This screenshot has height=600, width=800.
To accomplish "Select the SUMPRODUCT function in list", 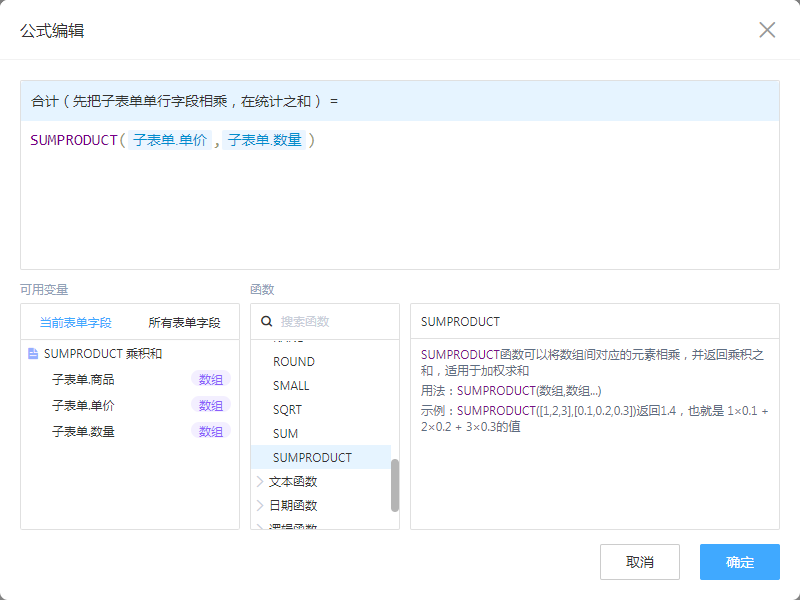I will click(312, 457).
